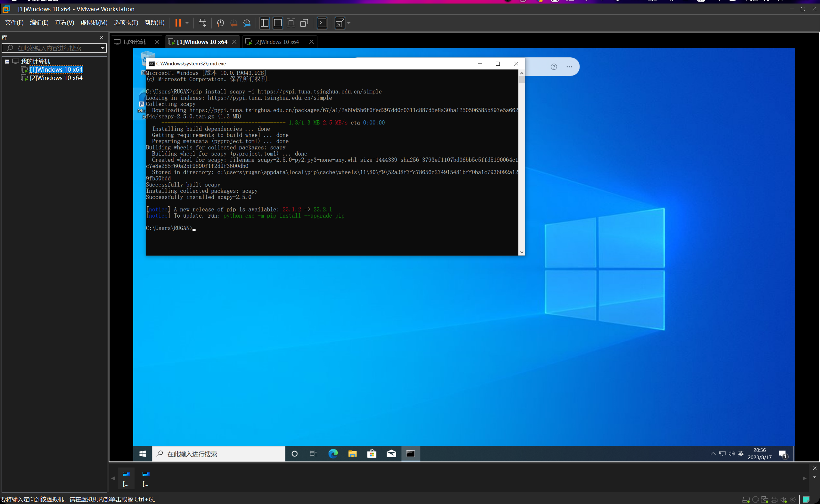Close the [1]Windows 10 x64 tab

coord(234,42)
